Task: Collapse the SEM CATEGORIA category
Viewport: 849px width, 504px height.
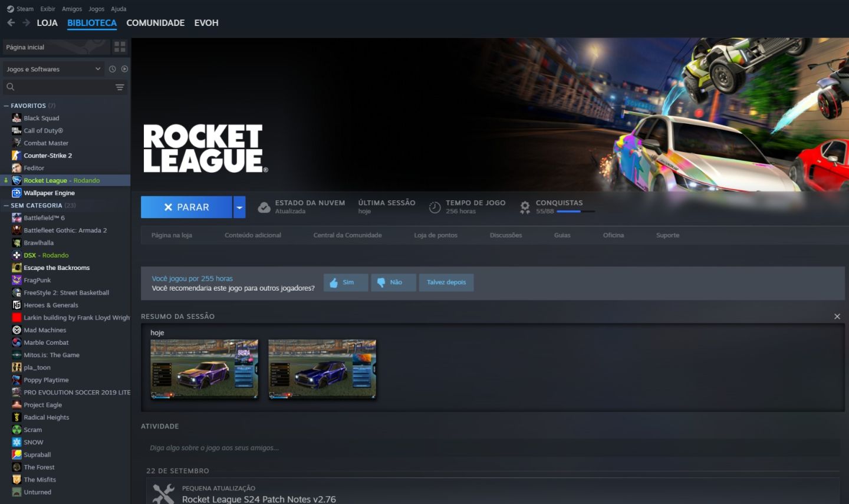Action: tap(6, 206)
